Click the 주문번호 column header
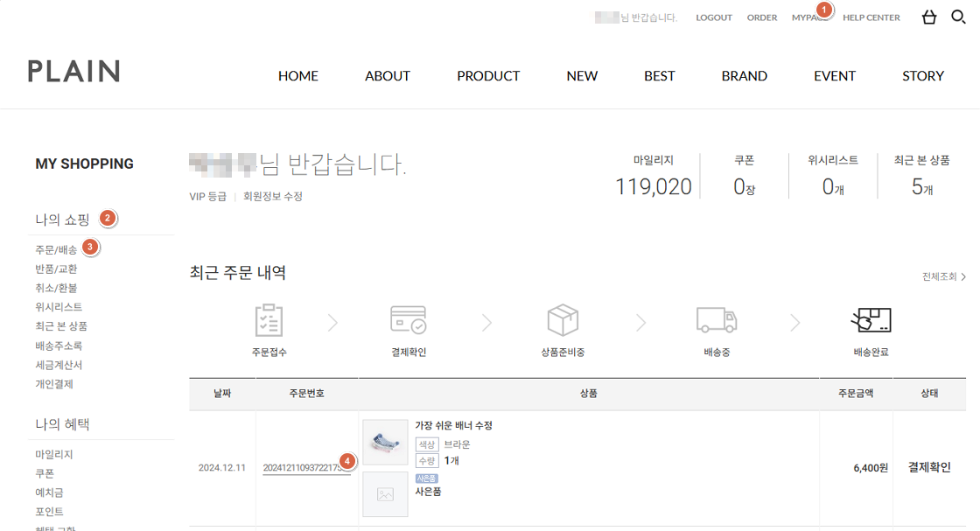Image resolution: width=980 pixels, height=531 pixels. click(x=306, y=394)
